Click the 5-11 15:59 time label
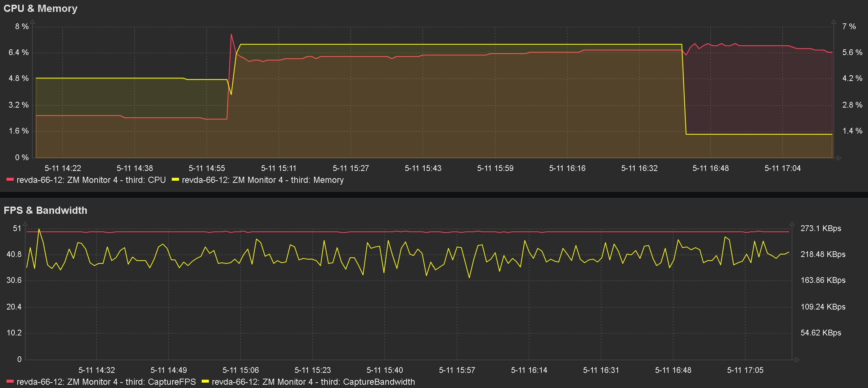This screenshot has height=388, width=868. (x=495, y=168)
